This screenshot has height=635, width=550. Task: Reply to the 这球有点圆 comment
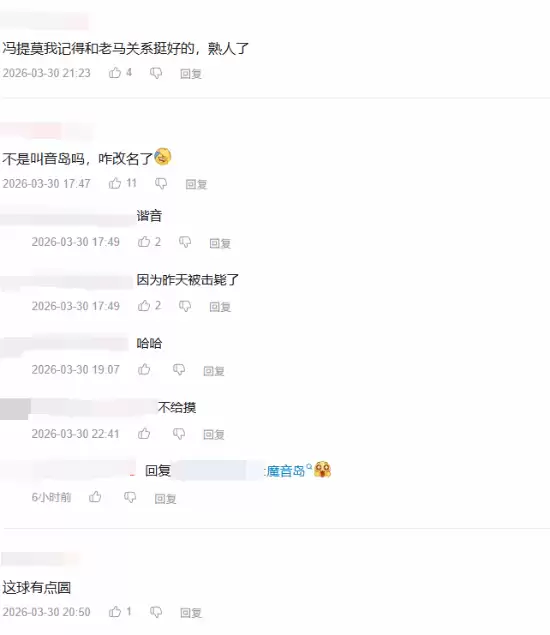tap(191, 613)
